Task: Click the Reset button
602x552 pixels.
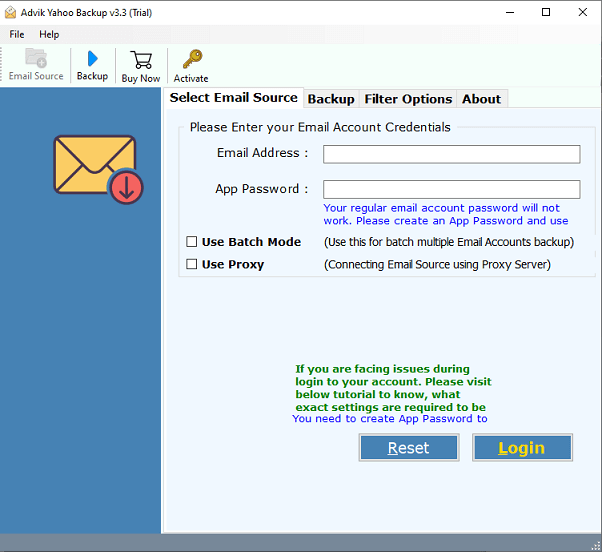Action: coord(409,448)
